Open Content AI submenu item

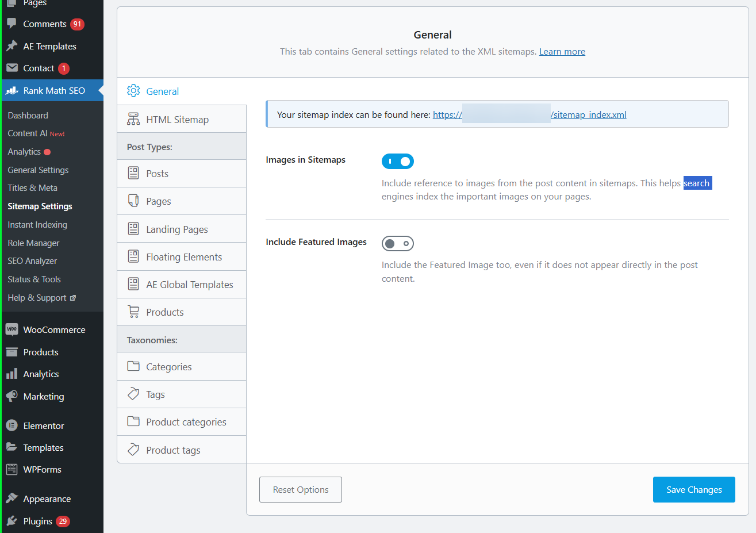pyautogui.click(x=36, y=133)
